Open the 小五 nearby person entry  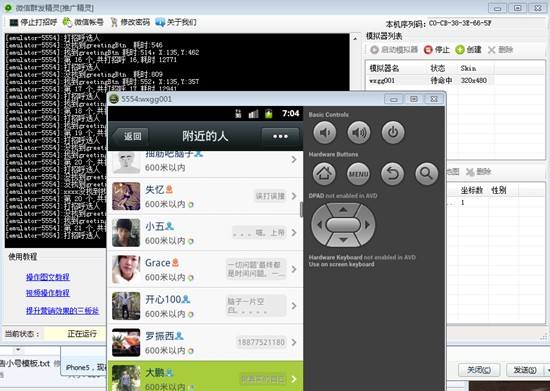click(x=205, y=233)
